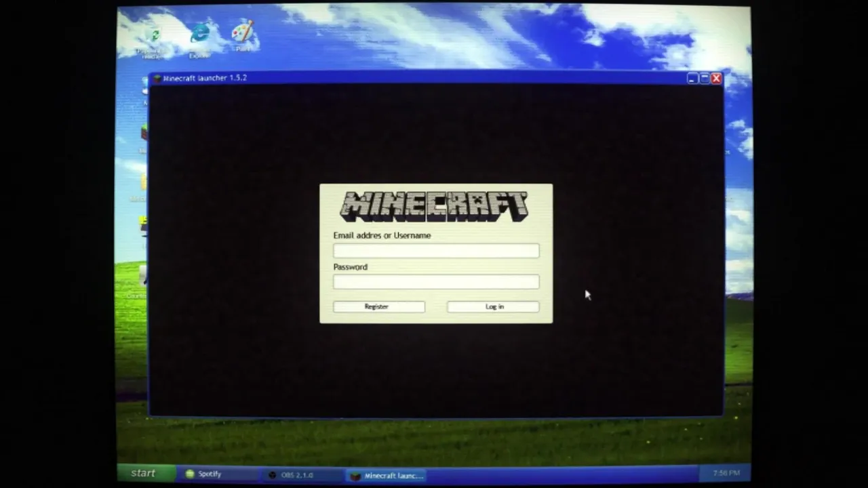Close the Minecraft launcher window
868x488 pixels.
tap(716, 79)
